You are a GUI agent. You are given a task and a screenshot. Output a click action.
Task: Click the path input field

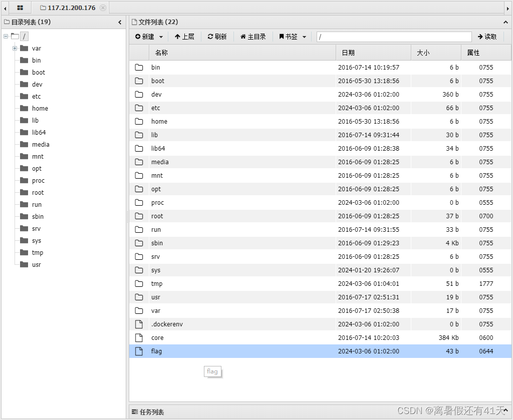[x=394, y=37]
